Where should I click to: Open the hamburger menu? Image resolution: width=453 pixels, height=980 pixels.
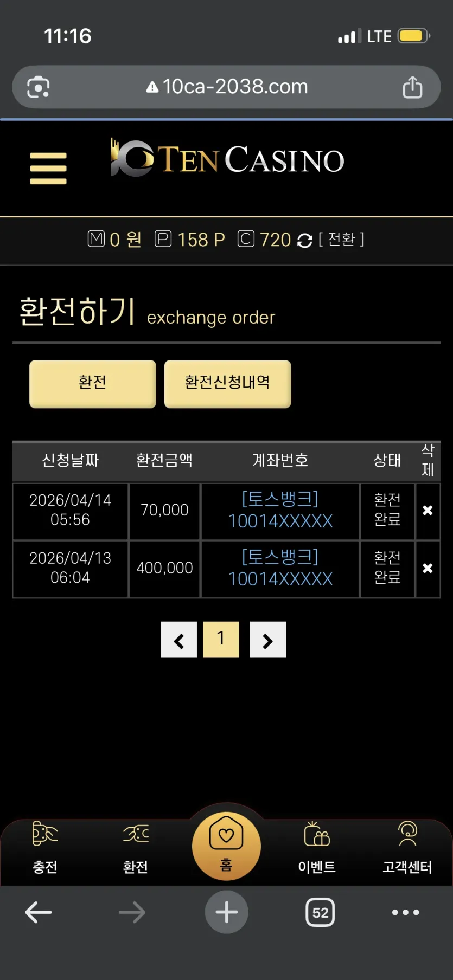(x=48, y=168)
